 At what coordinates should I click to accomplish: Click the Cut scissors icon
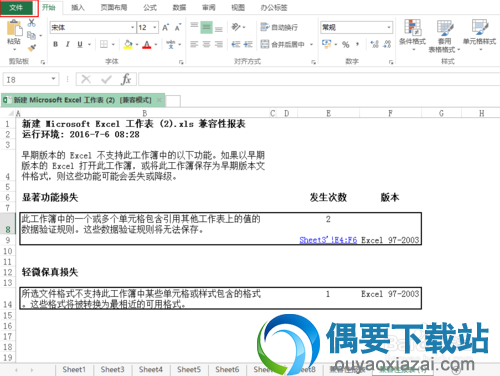(x=31, y=23)
